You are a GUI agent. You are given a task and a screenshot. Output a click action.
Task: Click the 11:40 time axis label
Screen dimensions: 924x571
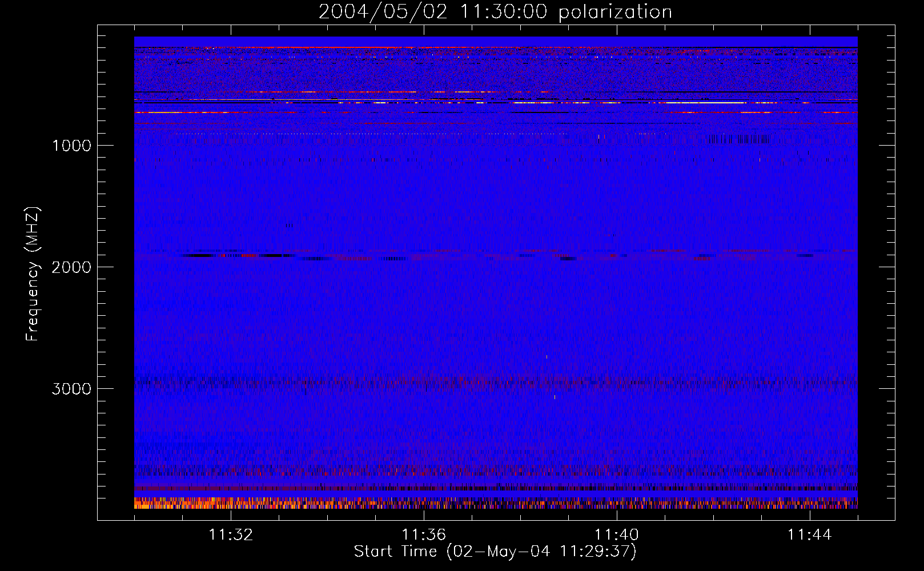point(617,535)
